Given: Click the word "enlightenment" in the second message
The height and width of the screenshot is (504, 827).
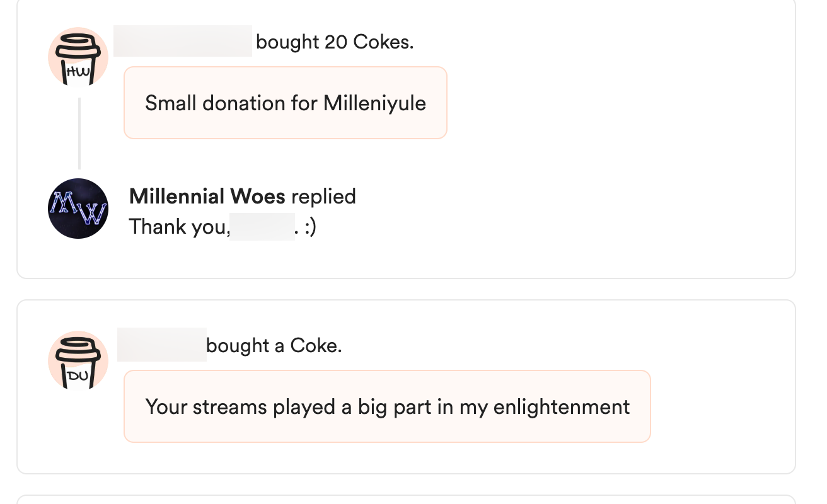Looking at the screenshot, I should 561,406.
